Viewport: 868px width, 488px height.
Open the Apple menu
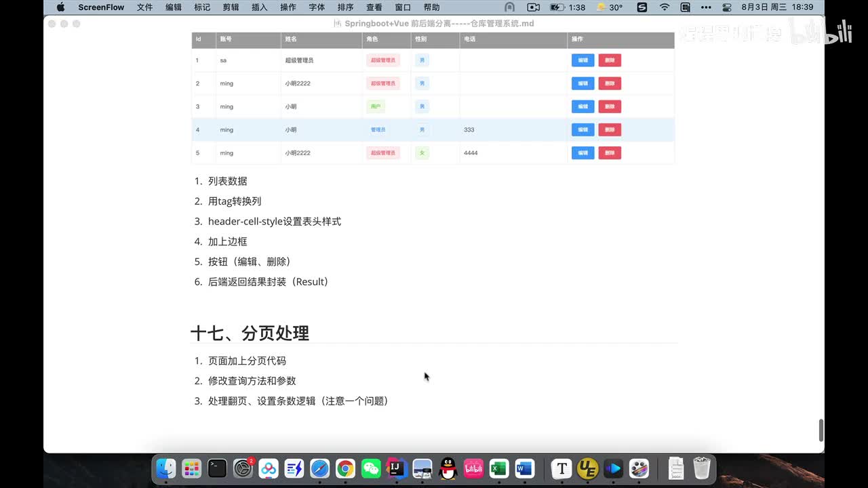[60, 7]
